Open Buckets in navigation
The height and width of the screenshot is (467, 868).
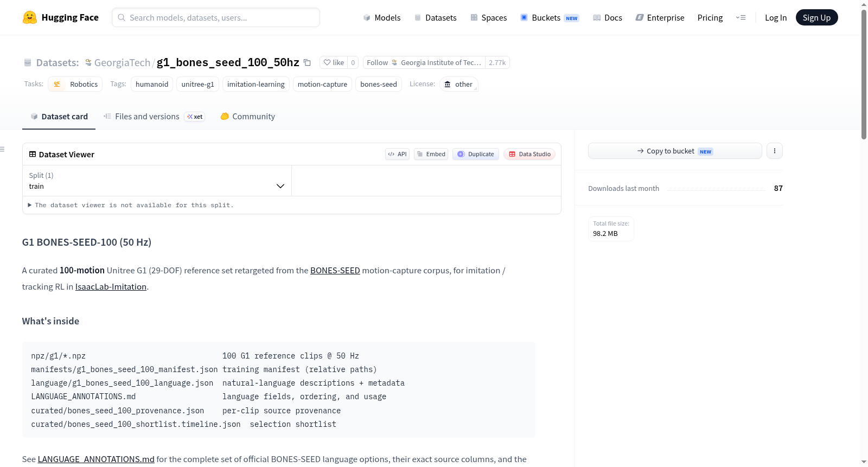click(550, 17)
